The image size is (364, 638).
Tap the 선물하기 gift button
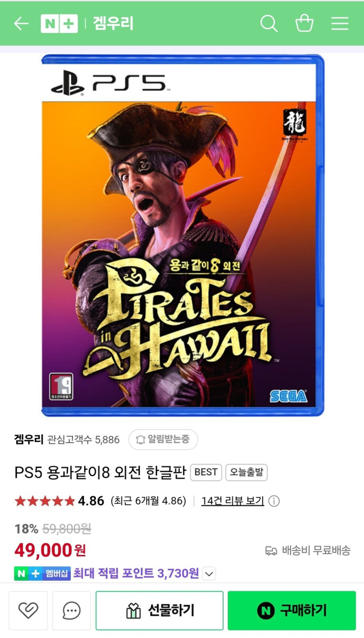160,611
